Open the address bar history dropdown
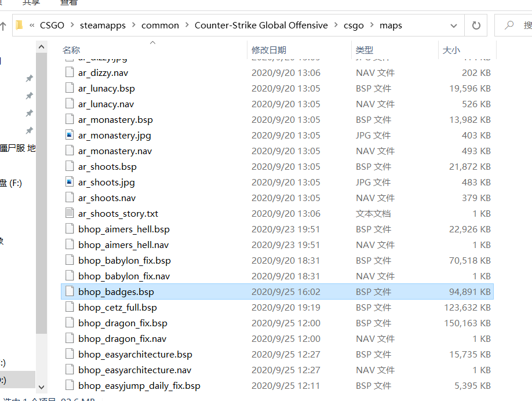The height and width of the screenshot is (401, 532). tap(453, 25)
